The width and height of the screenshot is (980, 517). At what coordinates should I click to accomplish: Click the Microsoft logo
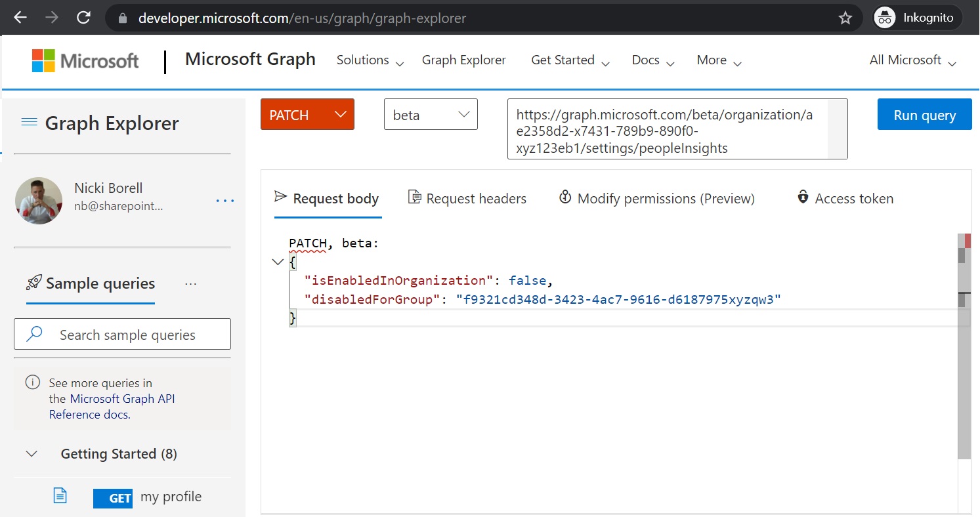click(x=85, y=61)
